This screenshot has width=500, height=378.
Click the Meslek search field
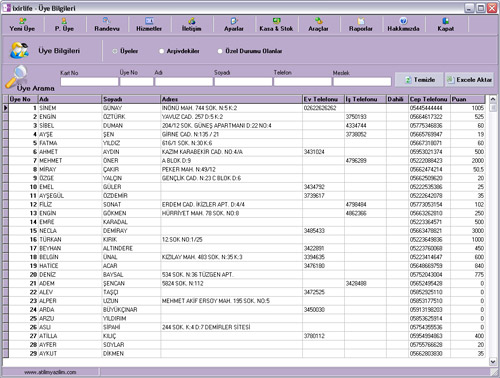362,82
